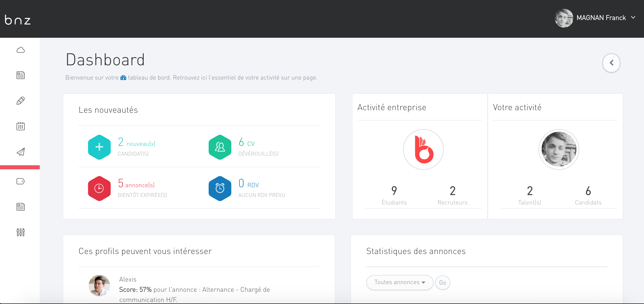Screen dimensions: 644x304
Task: Click the lower newspaper sidebar icon
Action: [x=20, y=207]
